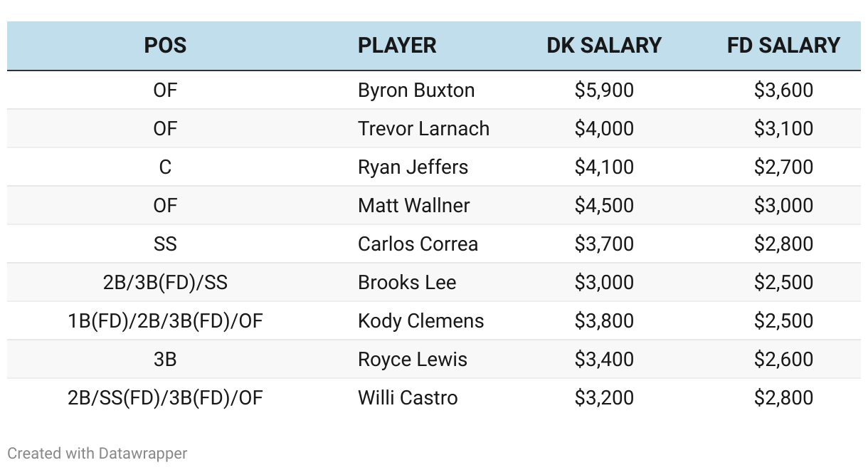Select Trevor Larnach's $3,100 FD salary
Image resolution: width=868 pixels, height=470 pixels.
pyautogui.click(x=783, y=129)
